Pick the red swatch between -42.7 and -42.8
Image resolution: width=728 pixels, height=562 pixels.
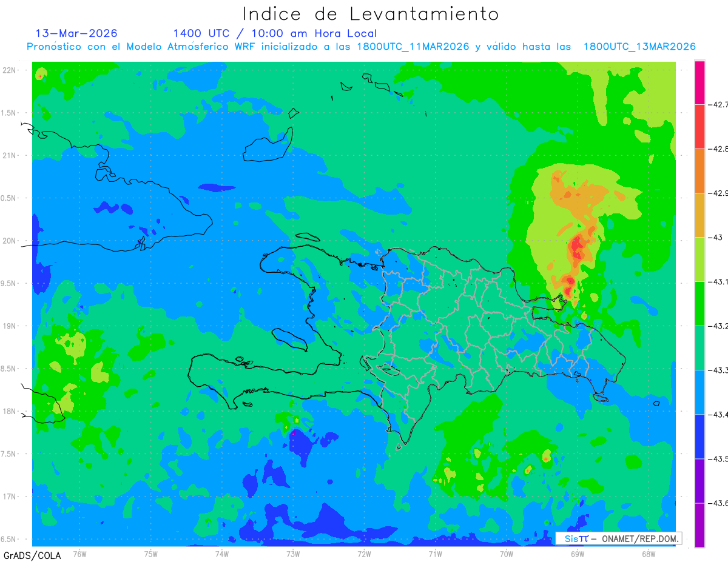(x=699, y=127)
